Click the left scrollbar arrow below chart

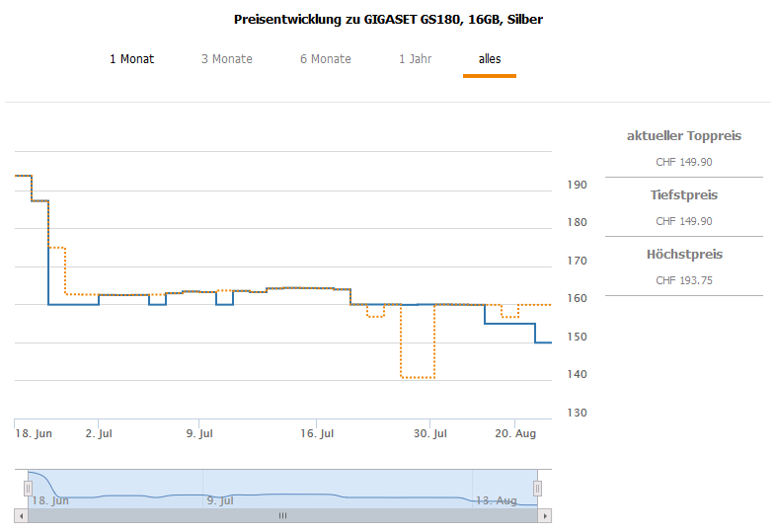21,515
